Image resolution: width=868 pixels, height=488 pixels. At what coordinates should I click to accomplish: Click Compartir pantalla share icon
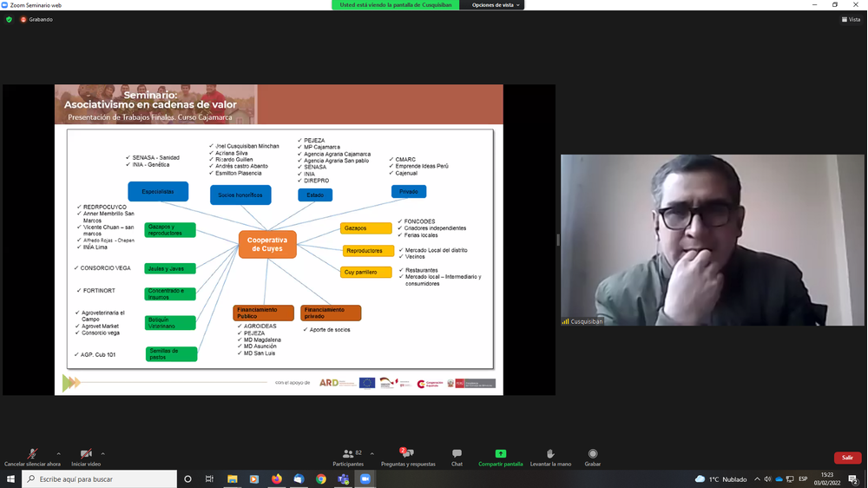500,454
